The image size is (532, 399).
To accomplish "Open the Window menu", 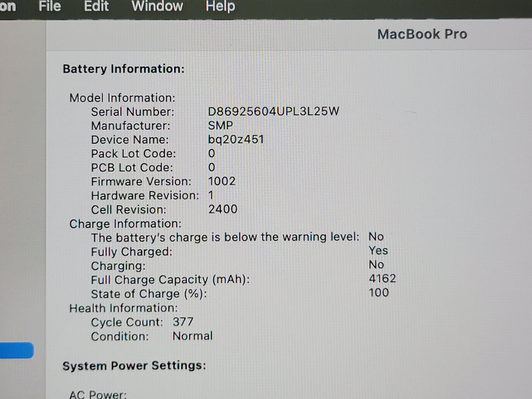I will click(157, 6).
